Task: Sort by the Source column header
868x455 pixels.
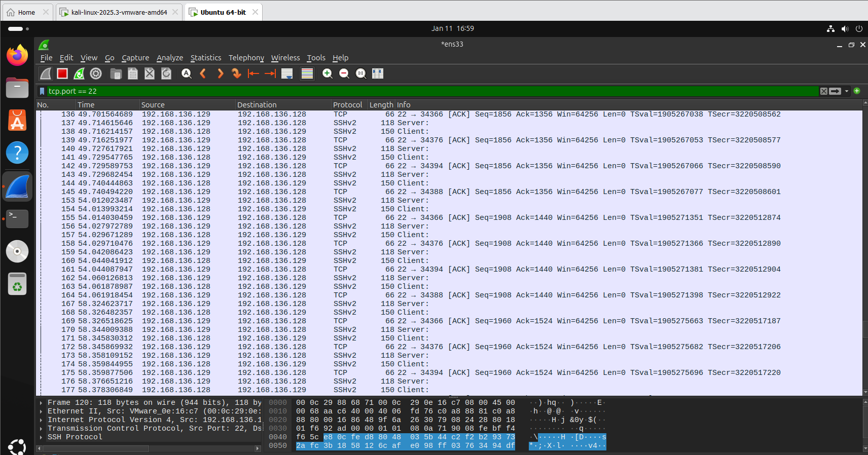Action: 188,105
